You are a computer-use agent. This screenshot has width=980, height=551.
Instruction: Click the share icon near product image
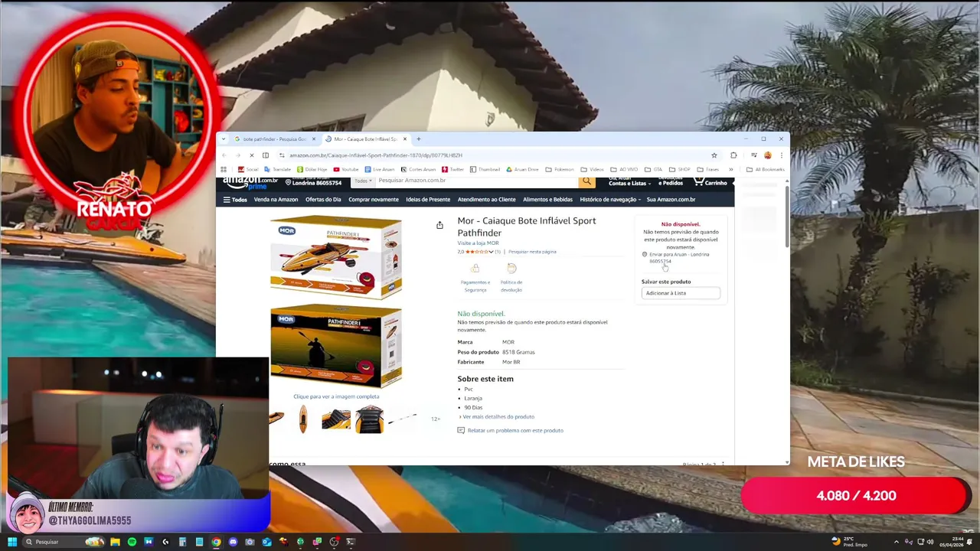tap(439, 225)
